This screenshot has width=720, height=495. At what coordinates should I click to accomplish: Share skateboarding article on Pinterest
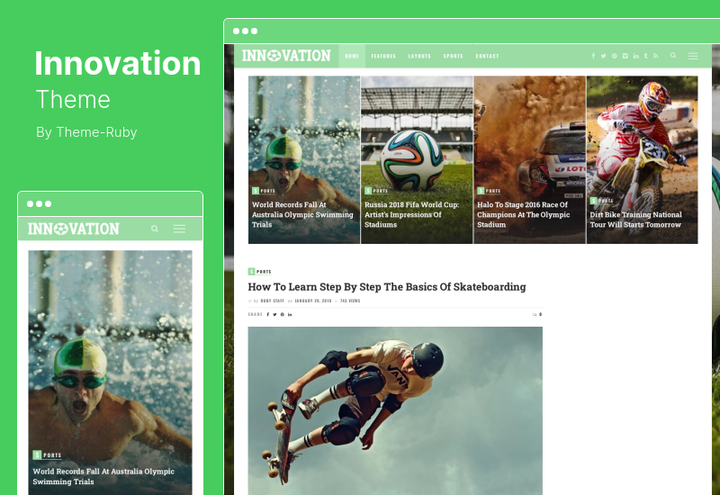282,315
